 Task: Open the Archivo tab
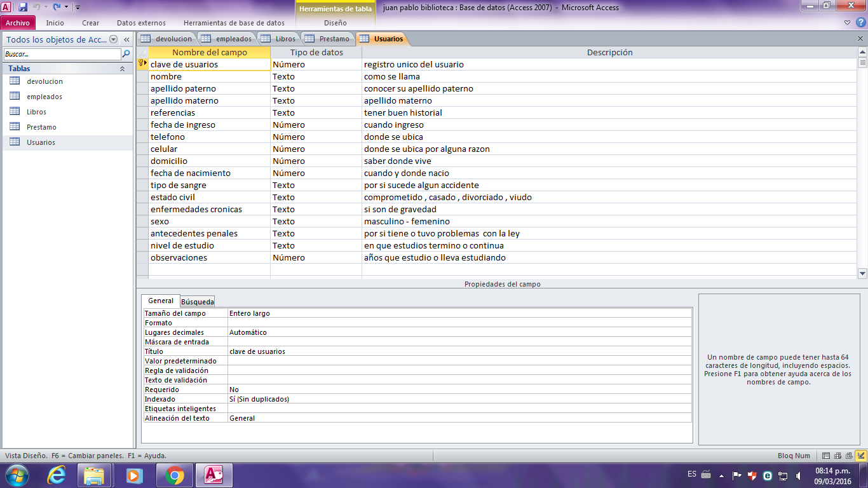coord(18,23)
